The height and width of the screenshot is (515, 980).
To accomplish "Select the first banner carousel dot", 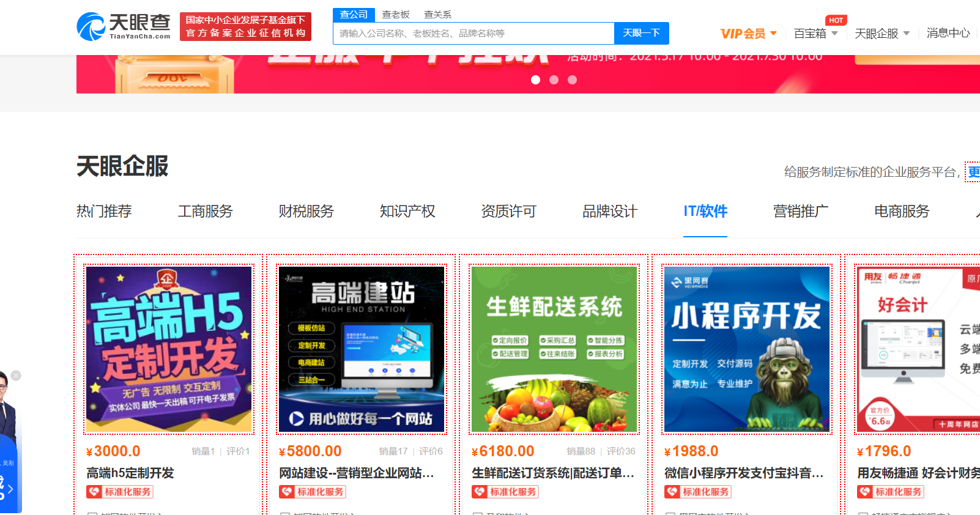I will 535,80.
